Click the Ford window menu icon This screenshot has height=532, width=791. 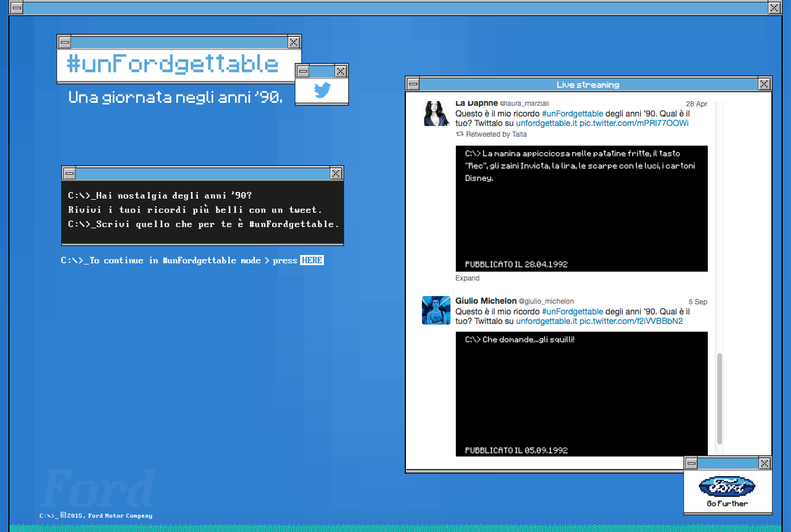(x=691, y=463)
